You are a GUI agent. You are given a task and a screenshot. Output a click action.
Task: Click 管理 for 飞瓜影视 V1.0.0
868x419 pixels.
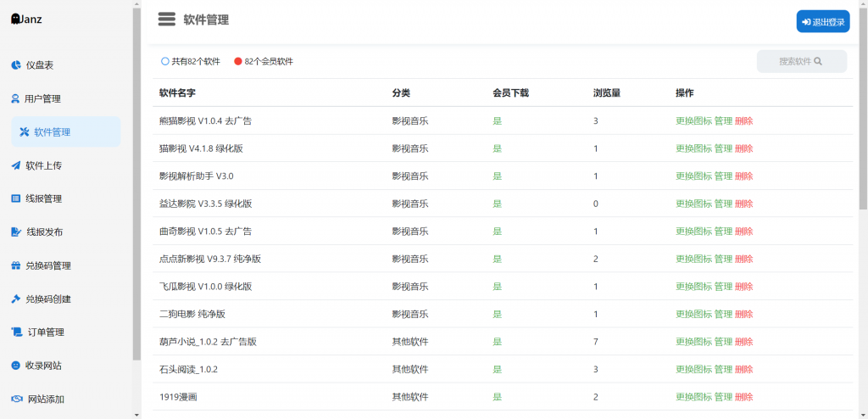(723, 287)
